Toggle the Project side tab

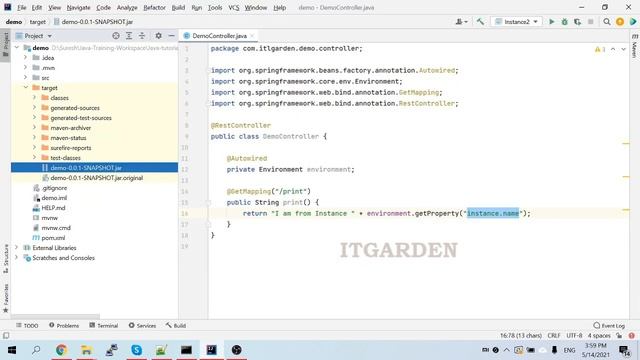(x=5, y=45)
